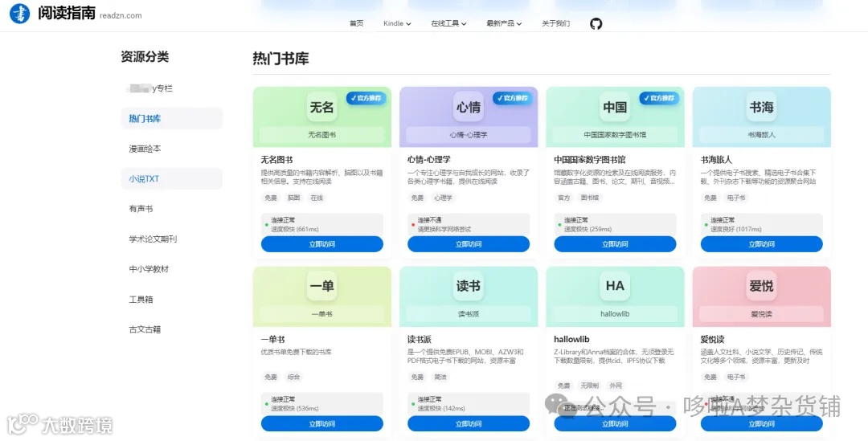Click 立即访问 for 一单书
Viewport: 868px width, 441px height.
click(x=322, y=424)
